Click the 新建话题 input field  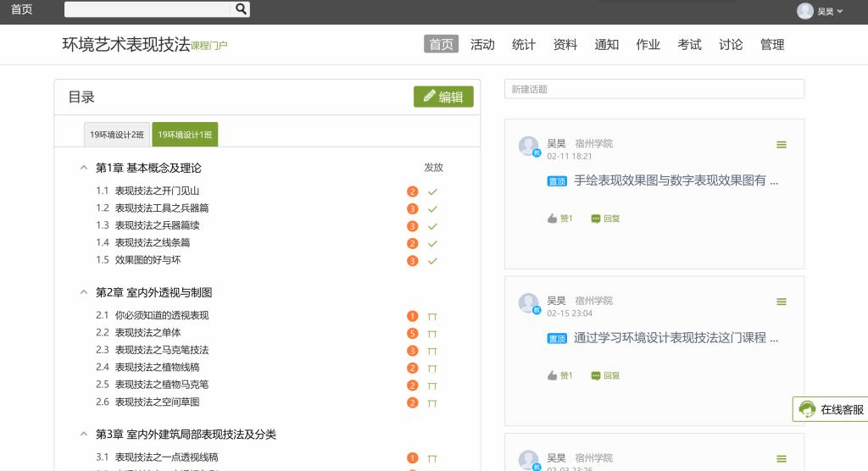pyautogui.click(x=654, y=89)
